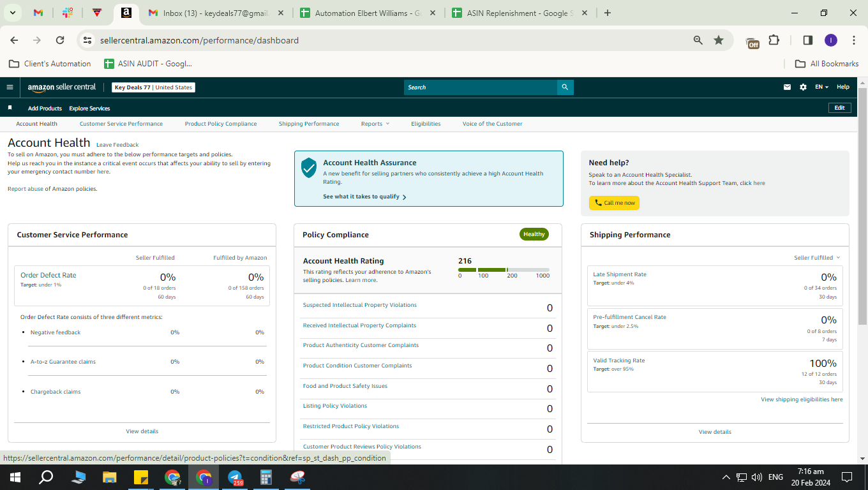Open the All Bookmarks folder

click(827, 64)
